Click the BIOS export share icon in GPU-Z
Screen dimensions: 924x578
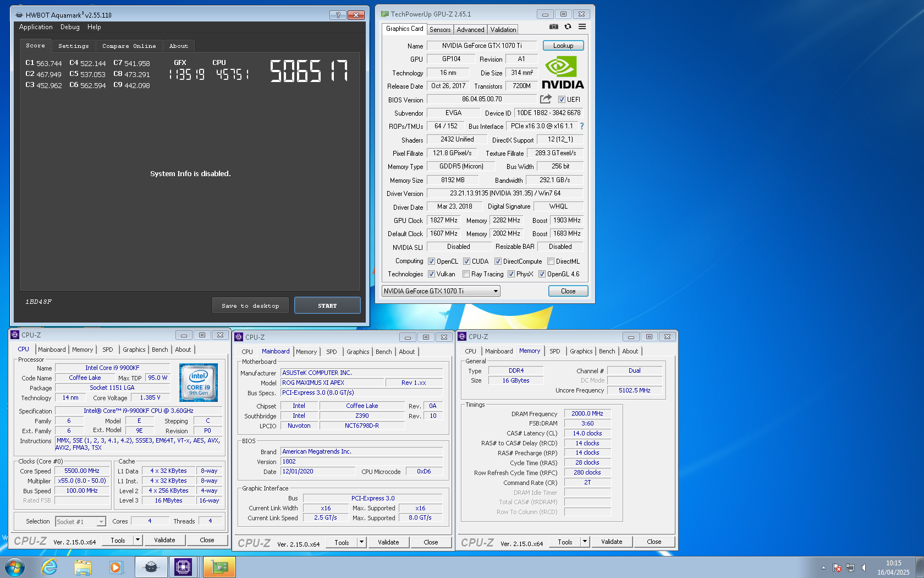point(546,99)
